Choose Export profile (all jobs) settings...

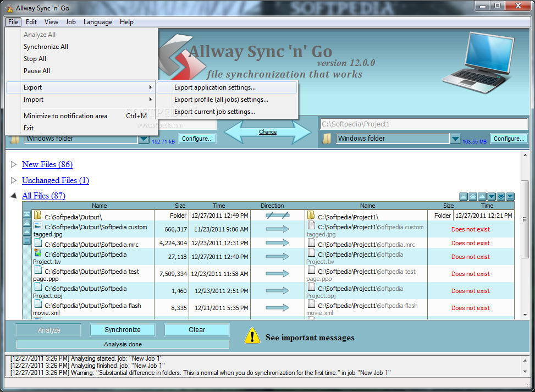[227, 100]
